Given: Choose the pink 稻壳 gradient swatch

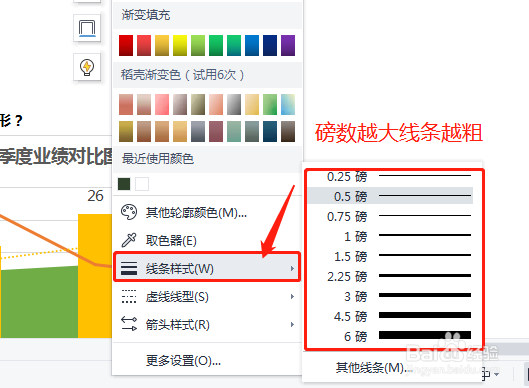Looking at the screenshot, I should tap(162, 105).
